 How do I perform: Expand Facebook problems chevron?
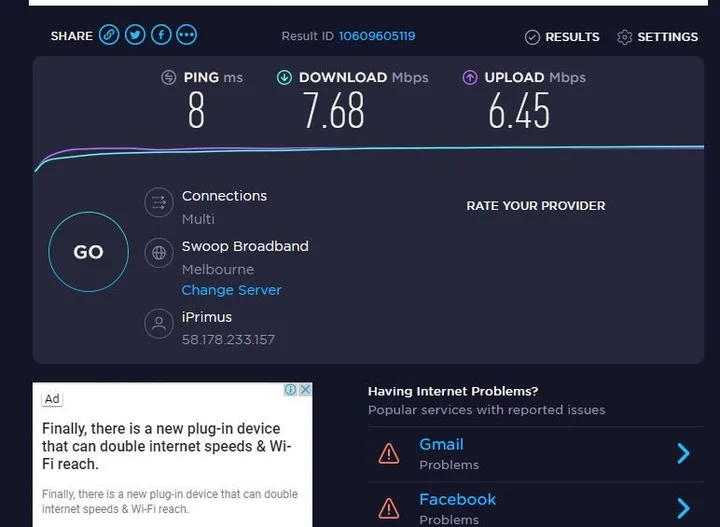tap(684, 508)
